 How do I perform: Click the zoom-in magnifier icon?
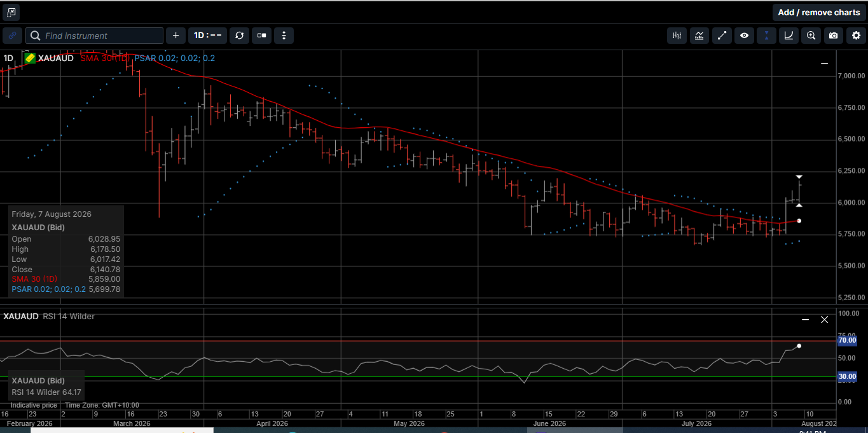[x=811, y=36]
